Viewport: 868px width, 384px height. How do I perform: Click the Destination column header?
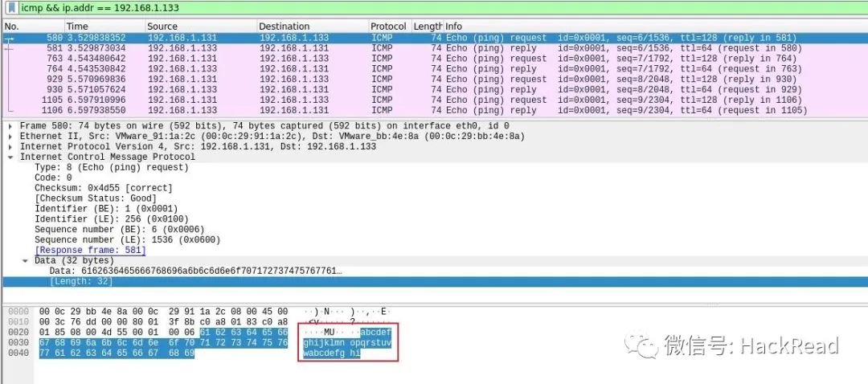(313, 26)
